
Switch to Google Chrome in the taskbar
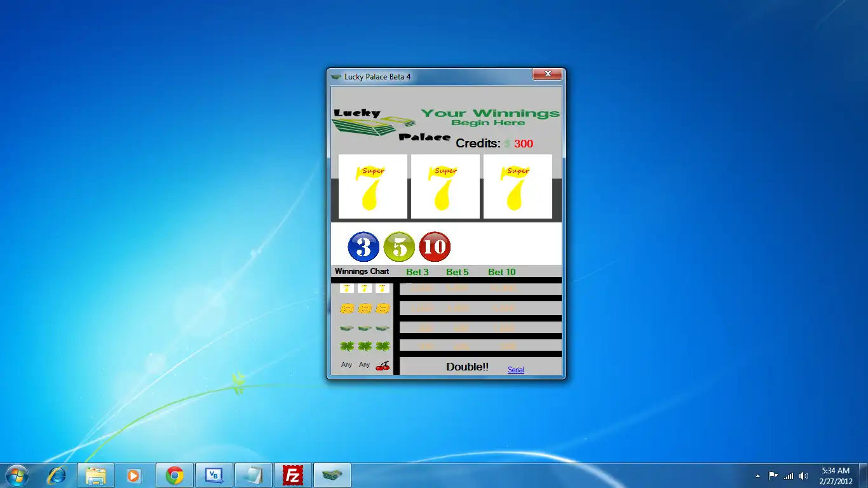(175, 475)
